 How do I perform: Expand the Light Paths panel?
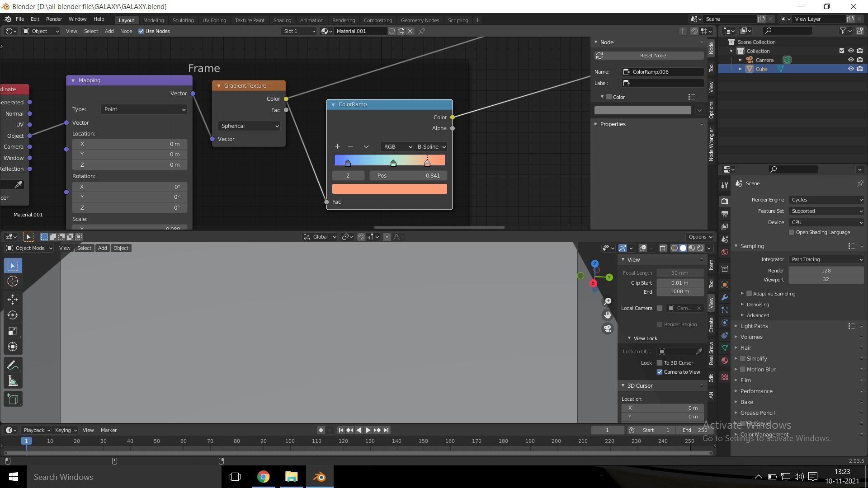(754, 326)
